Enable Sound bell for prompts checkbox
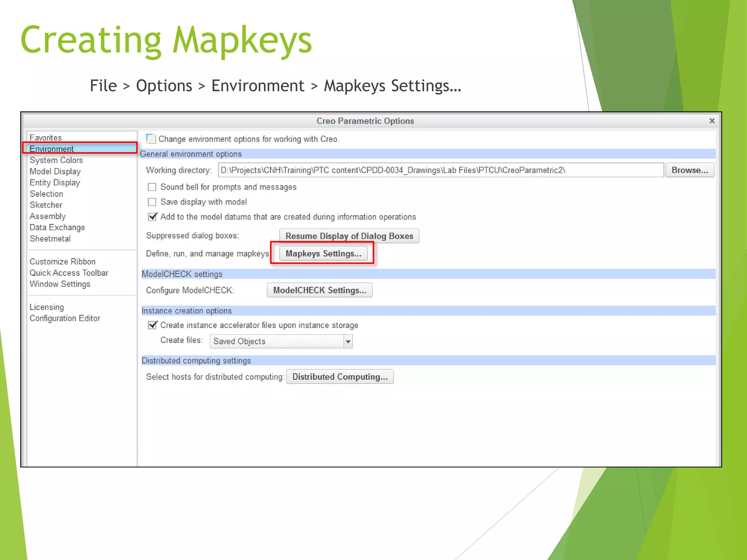 coord(152,187)
